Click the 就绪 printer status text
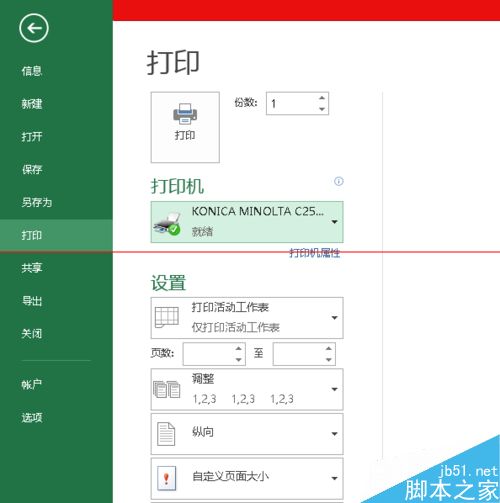 [202, 231]
